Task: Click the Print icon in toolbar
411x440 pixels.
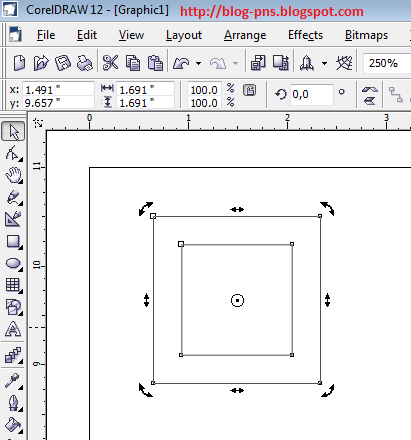Action: [x=85, y=63]
